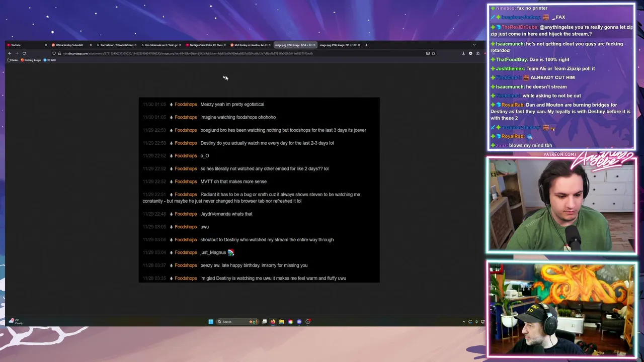Open a new browser tab
The image size is (644, 362).
(366, 45)
